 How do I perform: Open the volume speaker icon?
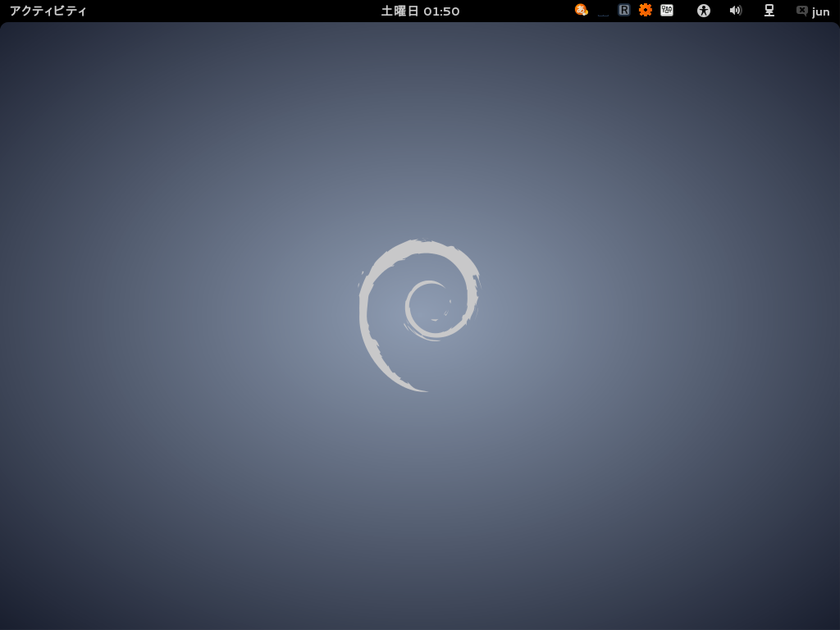click(x=736, y=11)
